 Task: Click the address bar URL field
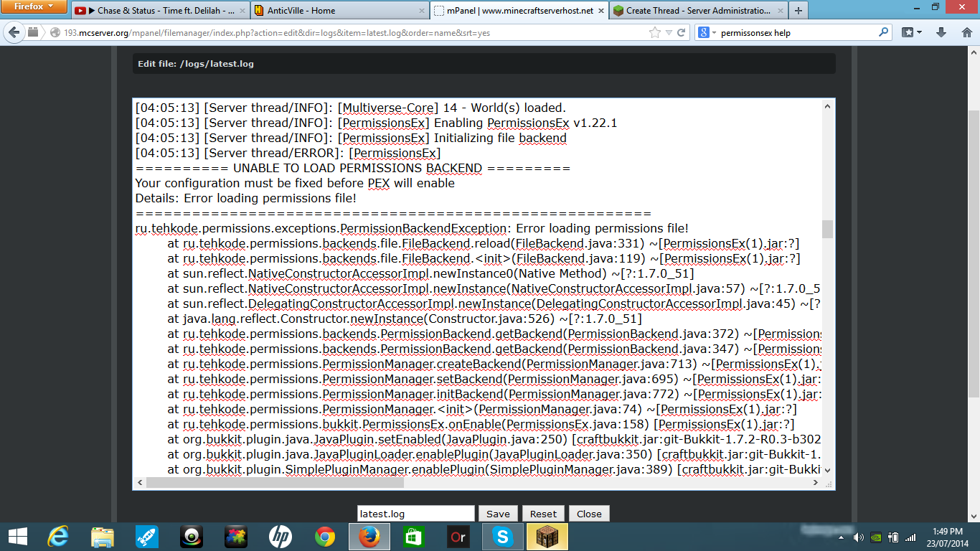[352, 32]
